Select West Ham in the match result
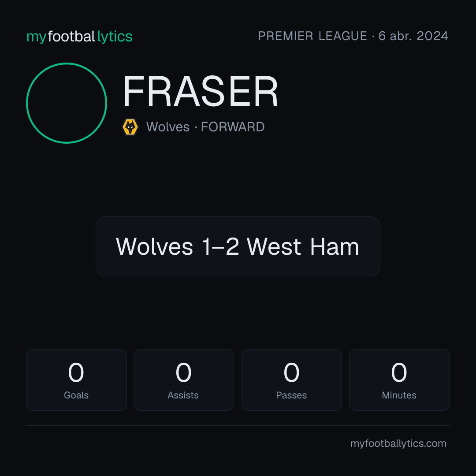This screenshot has width=476, height=476. coord(303,246)
